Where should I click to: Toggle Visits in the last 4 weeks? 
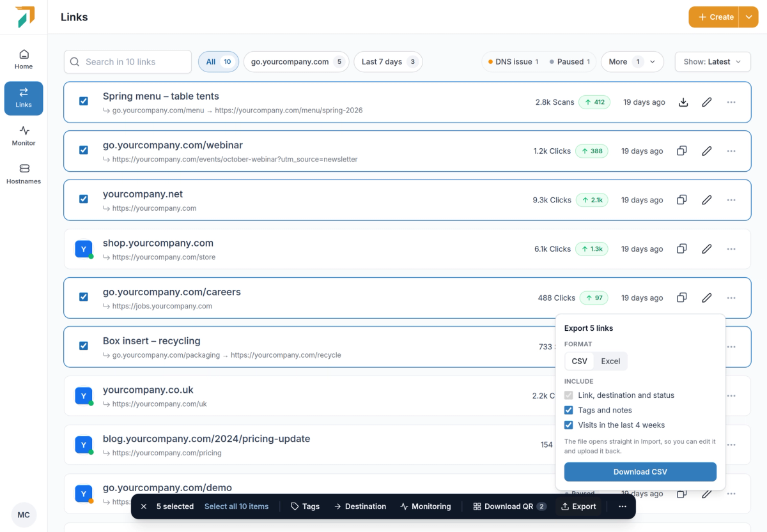pyautogui.click(x=569, y=425)
